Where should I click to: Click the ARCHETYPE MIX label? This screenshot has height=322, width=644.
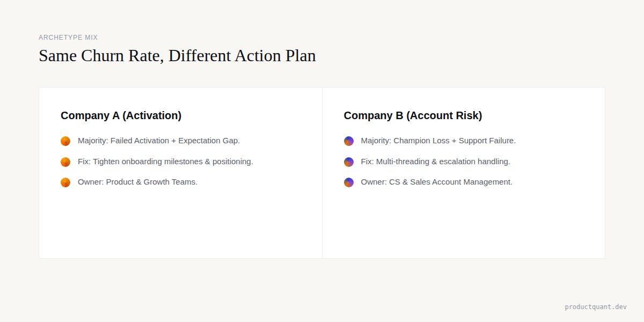pyautogui.click(x=68, y=38)
